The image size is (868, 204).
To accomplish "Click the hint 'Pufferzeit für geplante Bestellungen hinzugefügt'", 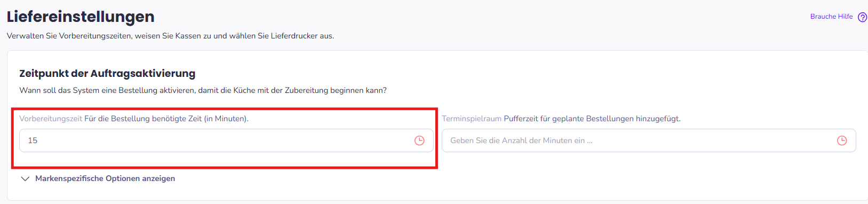I will (x=592, y=119).
